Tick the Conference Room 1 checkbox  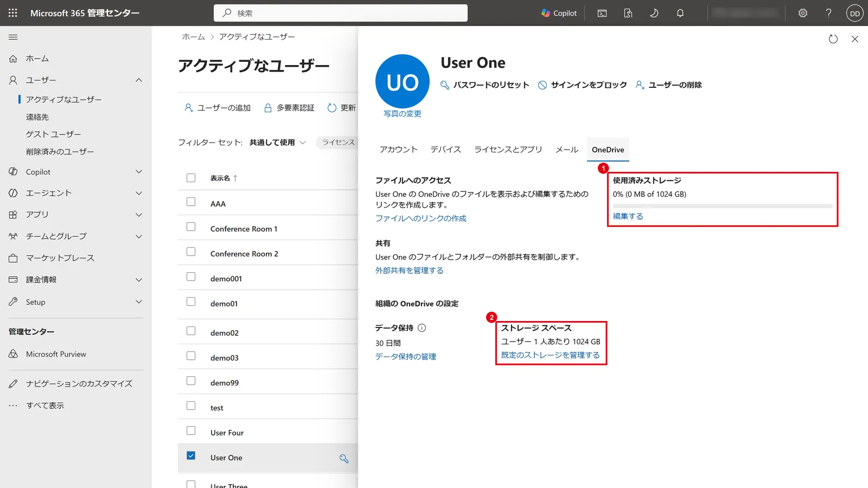(191, 227)
